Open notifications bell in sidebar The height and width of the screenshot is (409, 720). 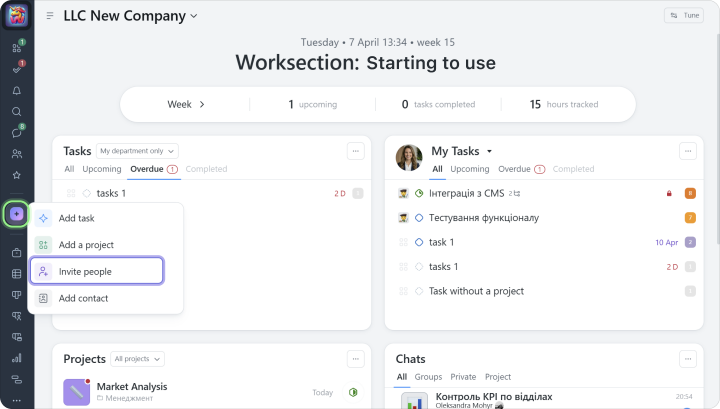pos(17,90)
